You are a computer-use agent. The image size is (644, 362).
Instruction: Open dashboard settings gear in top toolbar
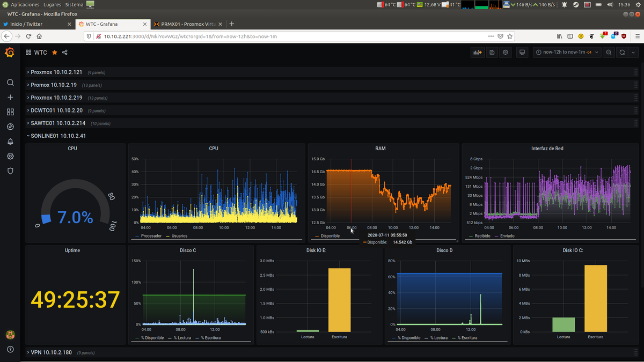(506, 53)
